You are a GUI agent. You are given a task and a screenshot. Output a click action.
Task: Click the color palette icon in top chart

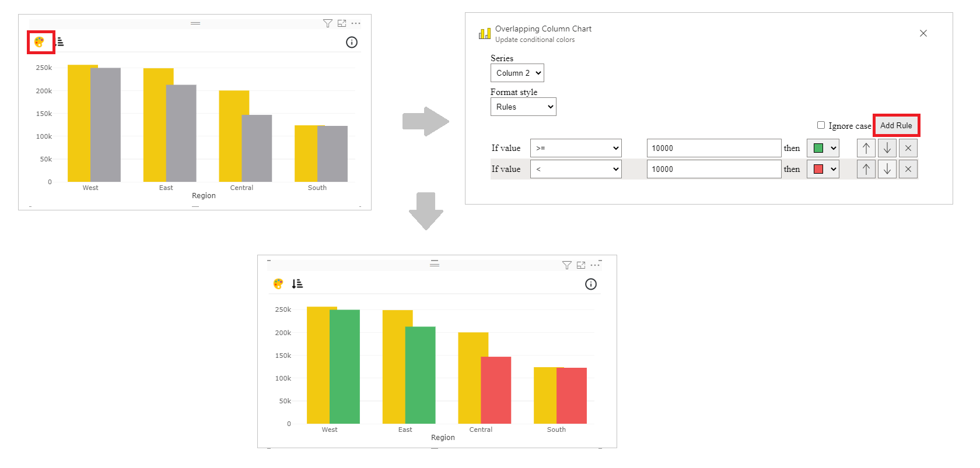coord(39,42)
